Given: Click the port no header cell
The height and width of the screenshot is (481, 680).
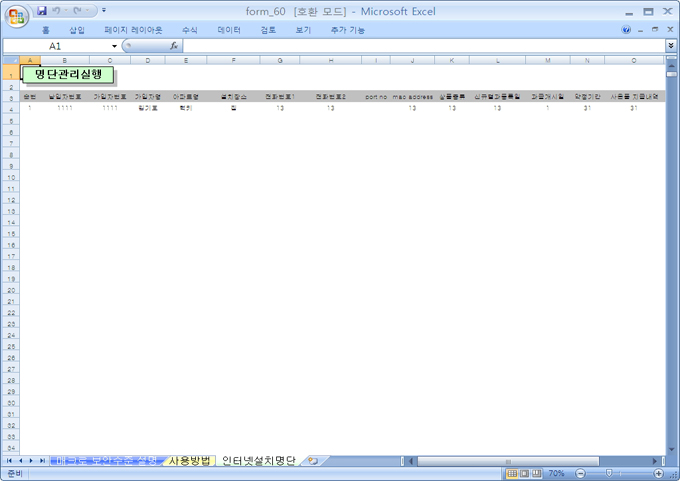Looking at the screenshot, I should (376, 97).
